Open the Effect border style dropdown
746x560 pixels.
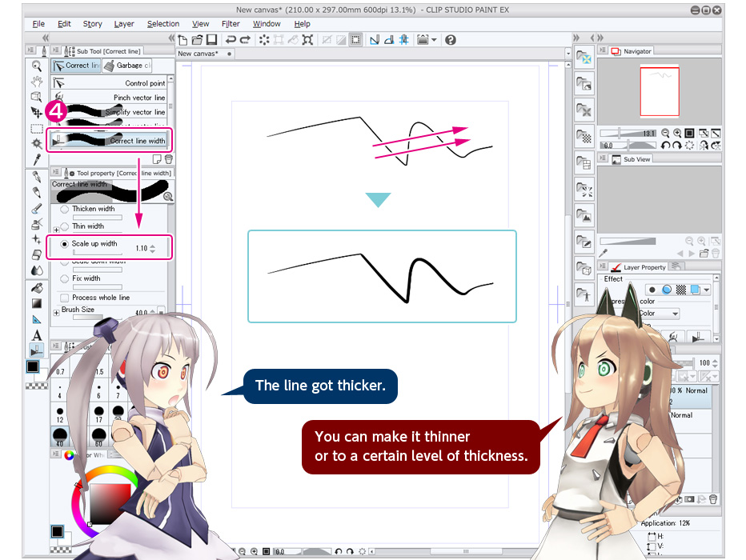pos(706,290)
